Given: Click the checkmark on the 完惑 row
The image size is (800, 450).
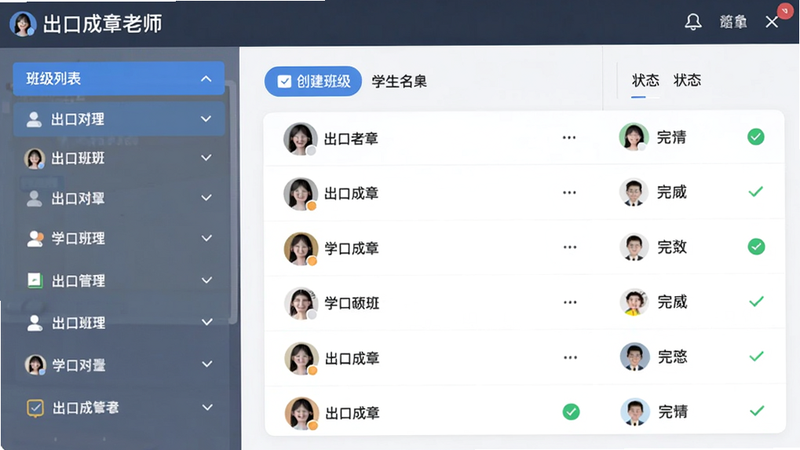Looking at the screenshot, I should pyautogui.click(x=756, y=356).
